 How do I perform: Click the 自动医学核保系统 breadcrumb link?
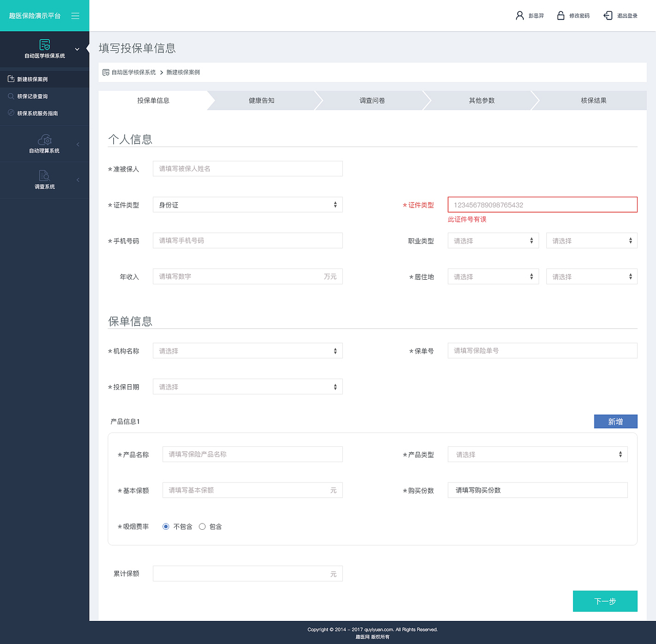[134, 72]
